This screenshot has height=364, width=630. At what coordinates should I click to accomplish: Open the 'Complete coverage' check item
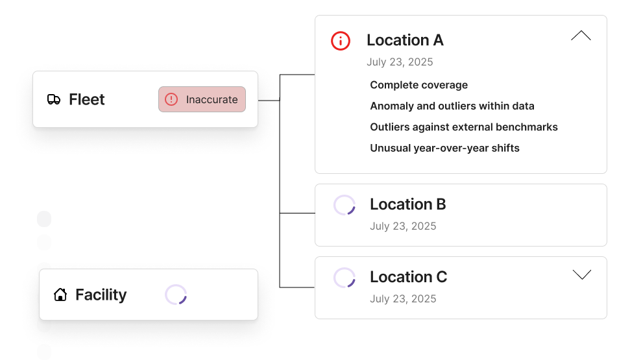coord(418,85)
